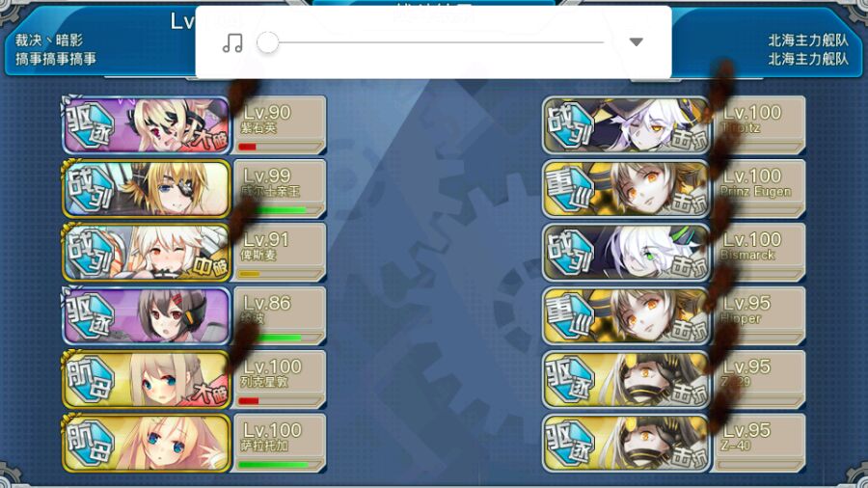Open the Lv.99 威尔士亲王 info panel

[x=280, y=189]
